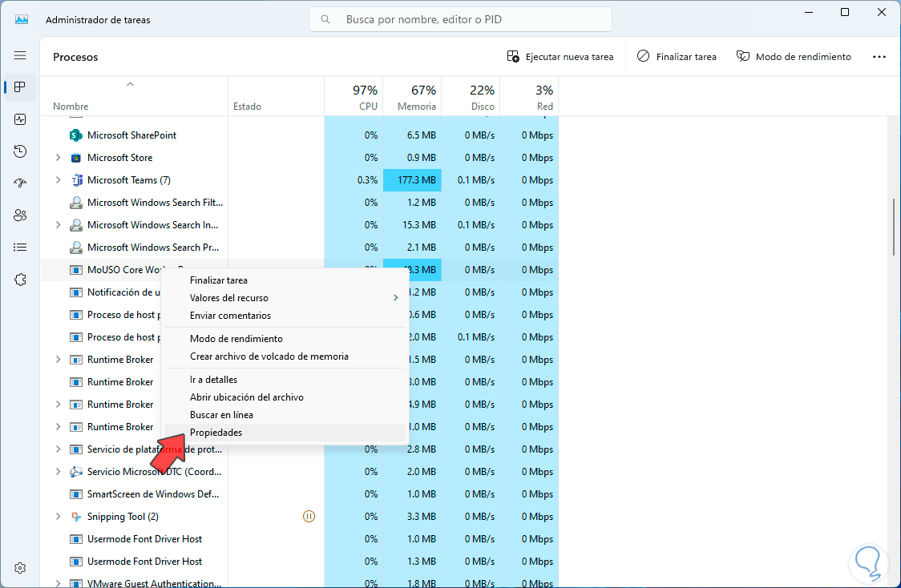Select the first Usermode Font Driver Host (1.0 MB) row
Screen dimensions: 901x588
pos(299,539)
